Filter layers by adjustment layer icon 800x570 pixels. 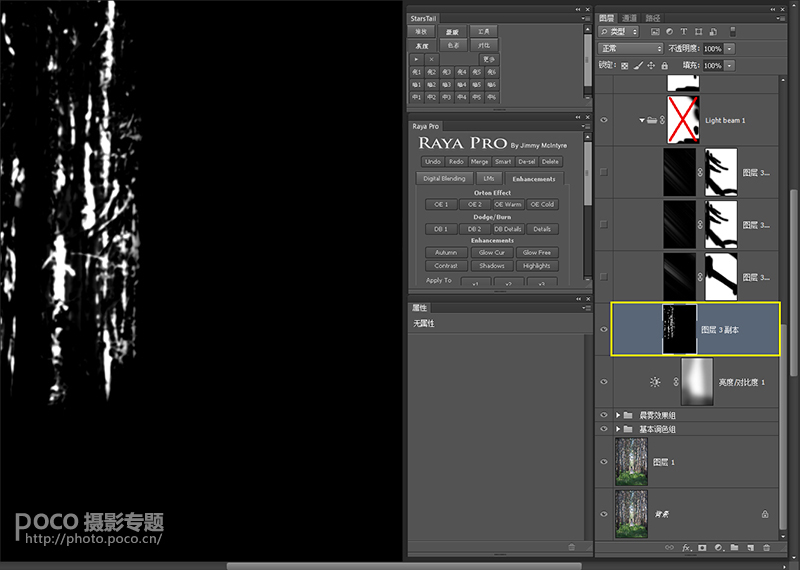[669, 32]
